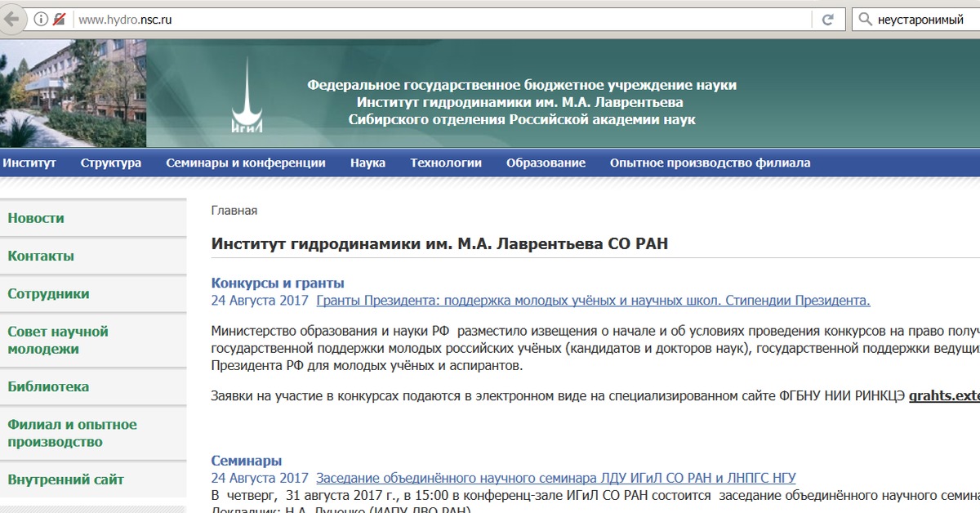Viewport: 980px width, 513px height.
Task: Open the Библиотека sidebar link
Action: pos(48,387)
